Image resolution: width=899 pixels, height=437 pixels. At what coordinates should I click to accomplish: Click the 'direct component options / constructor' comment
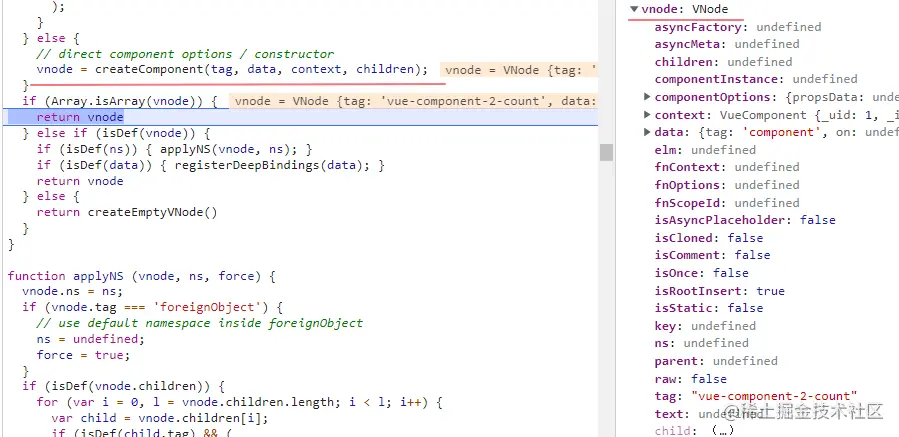tap(185, 54)
